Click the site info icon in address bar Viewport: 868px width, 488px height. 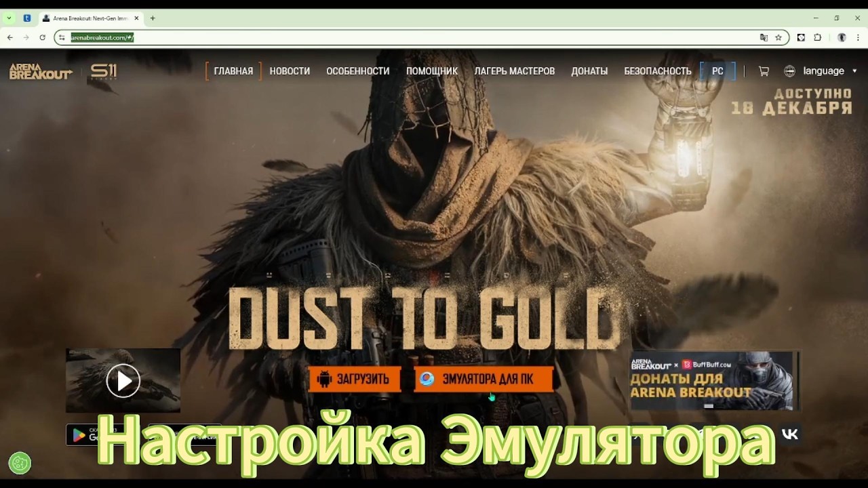pyautogui.click(x=62, y=37)
